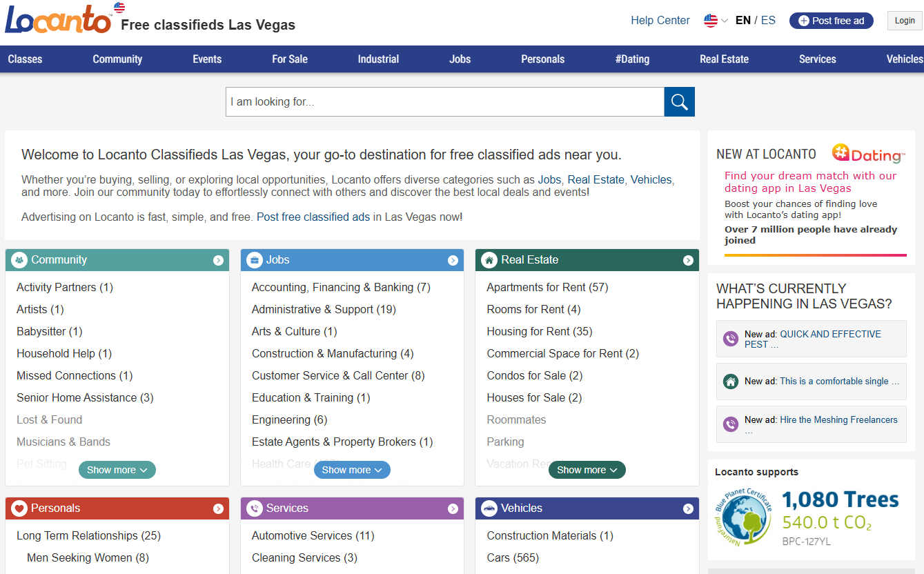Expand Jobs list with Show more
Viewport: 924px width, 574px height.
coord(352,470)
